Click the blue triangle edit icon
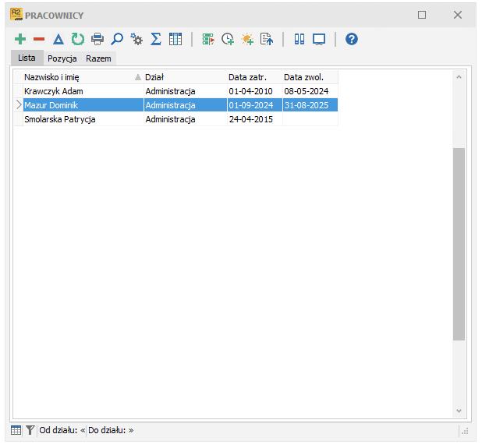This screenshot has height=448, width=482. point(58,39)
